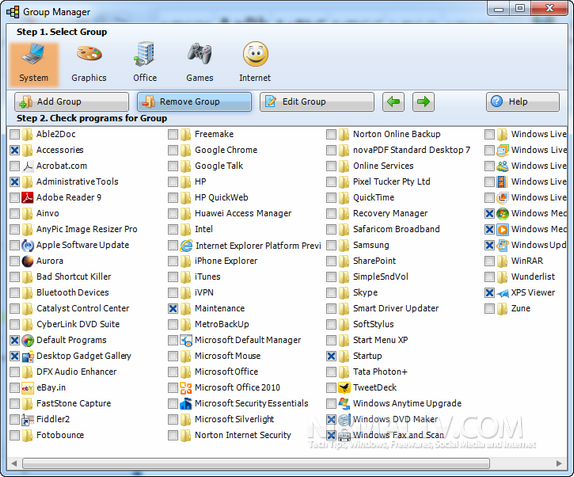574x477 pixels.
Task: Select the CyberLink DVD Suite entry
Action: [x=78, y=324]
